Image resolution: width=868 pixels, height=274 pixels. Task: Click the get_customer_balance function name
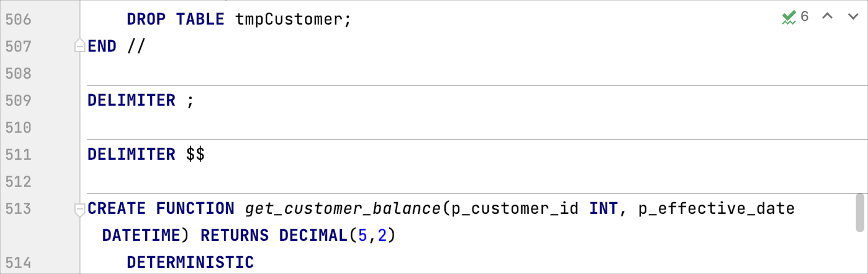click(x=342, y=209)
